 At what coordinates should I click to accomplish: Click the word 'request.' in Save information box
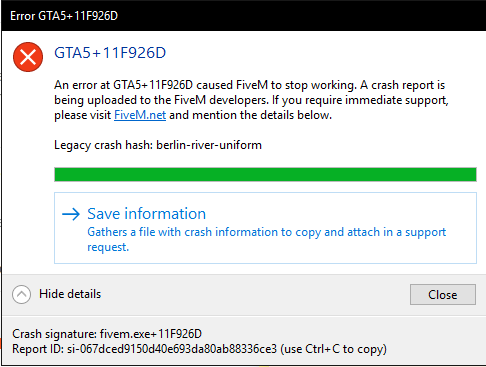pyautogui.click(x=108, y=247)
